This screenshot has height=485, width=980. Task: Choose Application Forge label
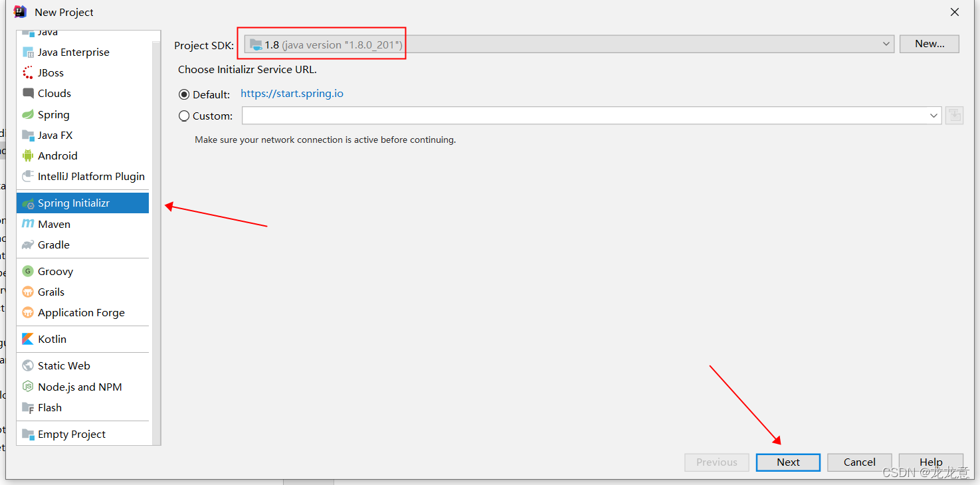pos(81,313)
